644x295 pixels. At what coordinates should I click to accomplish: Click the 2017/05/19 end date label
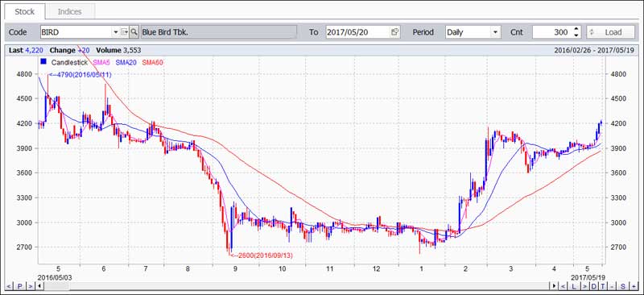coord(588,277)
